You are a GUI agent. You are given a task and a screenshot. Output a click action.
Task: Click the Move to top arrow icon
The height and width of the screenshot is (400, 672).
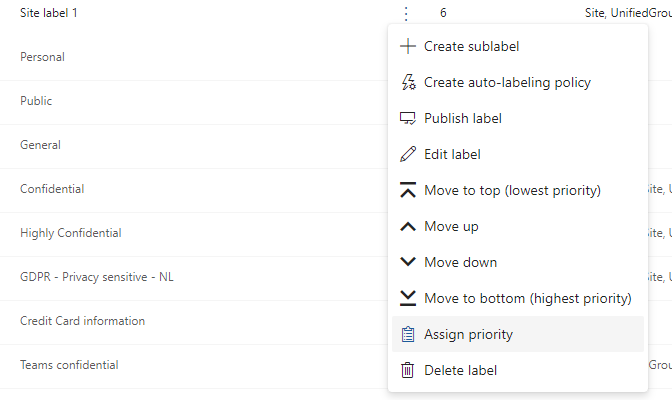click(407, 190)
